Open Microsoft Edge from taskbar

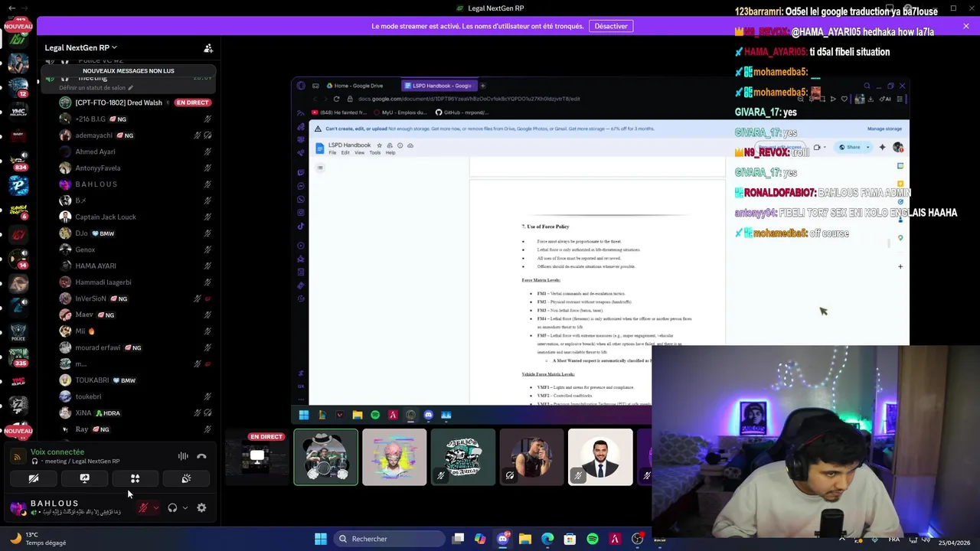coord(547,539)
